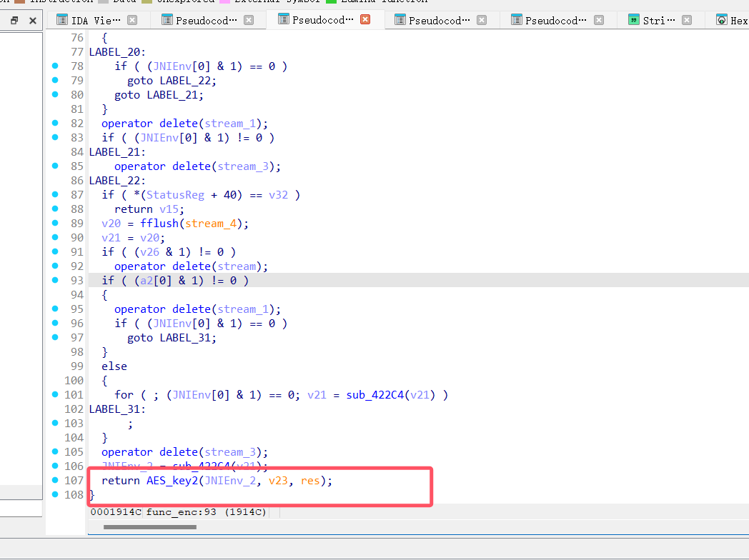This screenshot has height=560, width=749.
Task: Select StatusReg variable on line 87
Action: (x=175, y=195)
